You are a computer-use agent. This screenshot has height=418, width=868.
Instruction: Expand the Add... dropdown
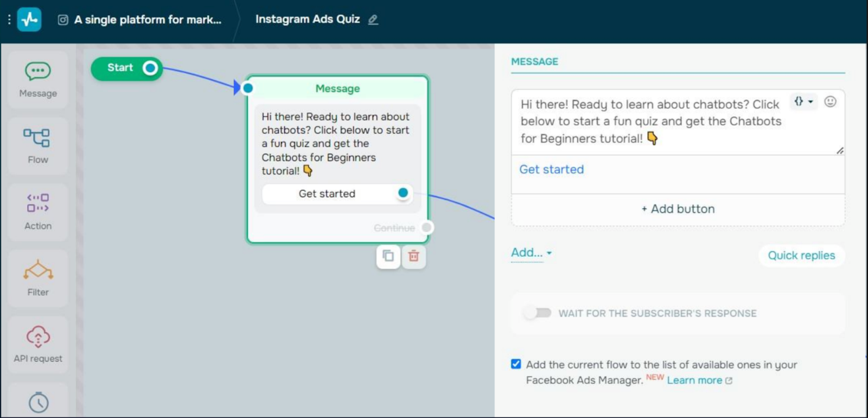click(531, 252)
